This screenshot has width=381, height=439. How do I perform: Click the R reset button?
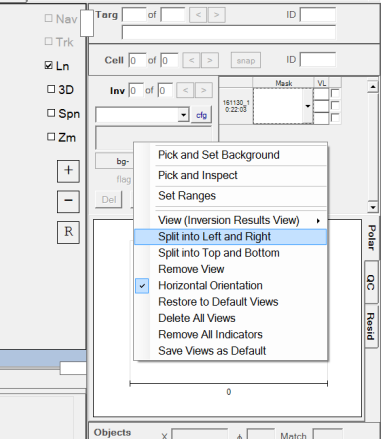click(68, 232)
